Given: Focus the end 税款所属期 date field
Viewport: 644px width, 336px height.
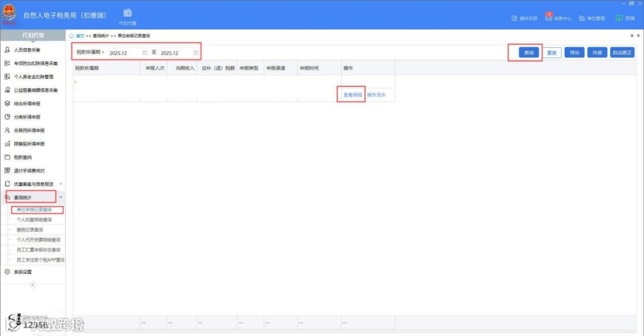Looking at the screenshot, I should (179, 53).
